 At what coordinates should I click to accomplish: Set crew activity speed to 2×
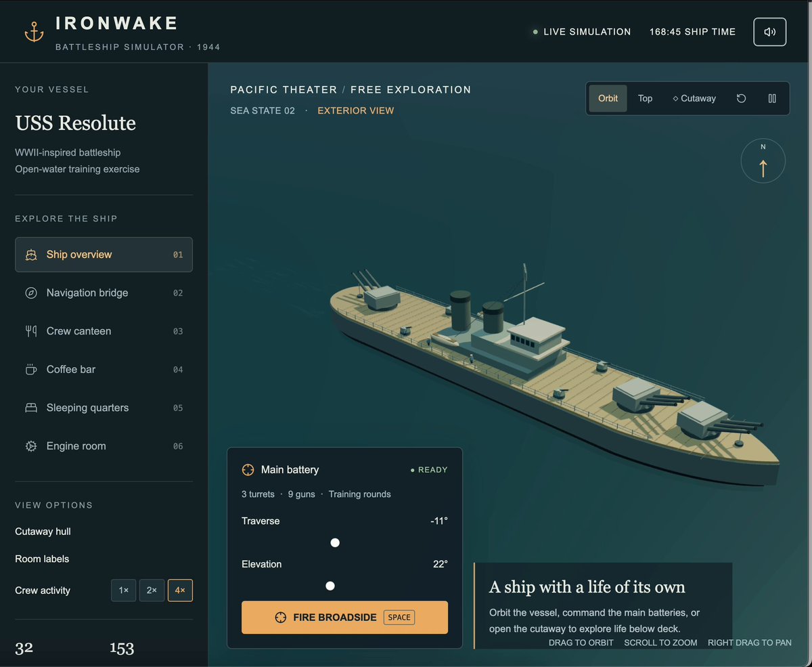152,590
